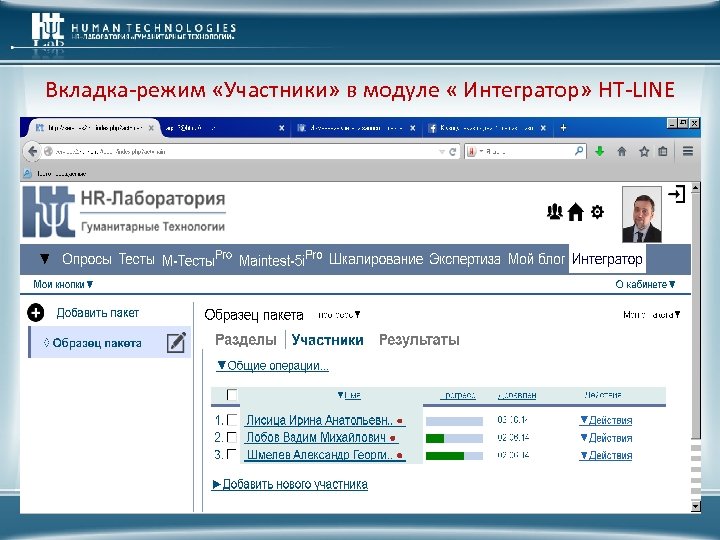Open the Экспертиза menu

coord(465,259)
